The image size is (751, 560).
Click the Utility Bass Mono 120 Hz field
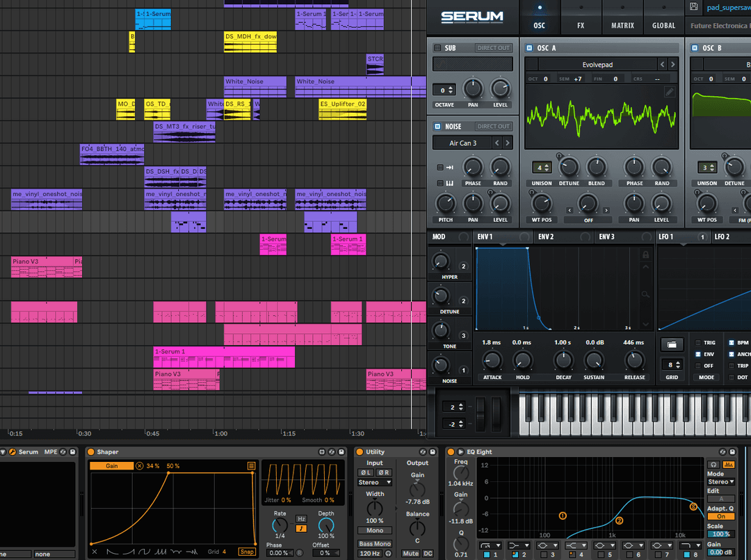click(370, 553)
